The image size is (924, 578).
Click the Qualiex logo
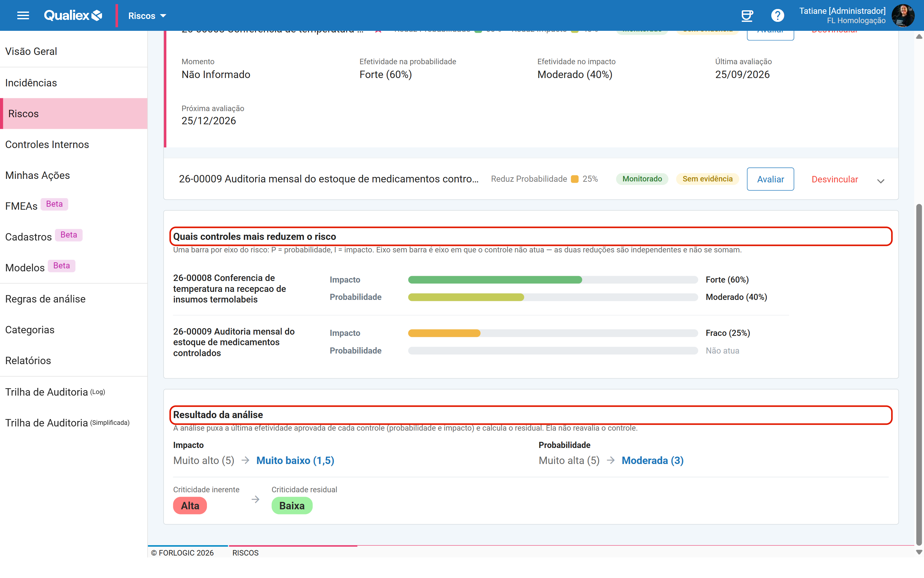(x=73, y=15)
